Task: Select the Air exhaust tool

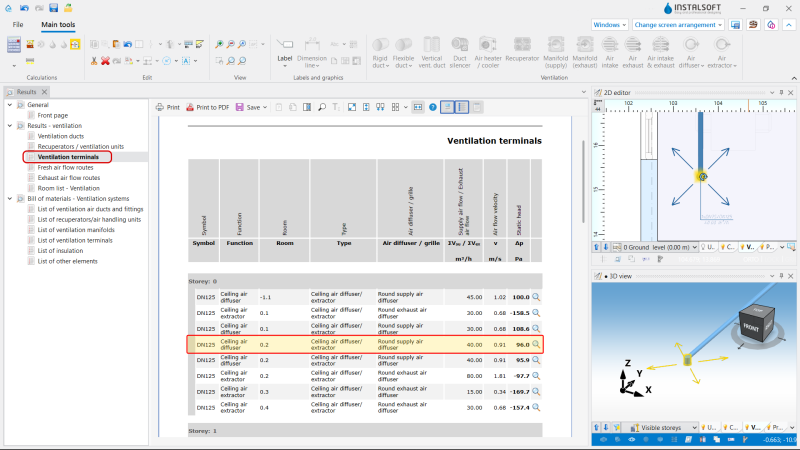Action: [633, 53]
